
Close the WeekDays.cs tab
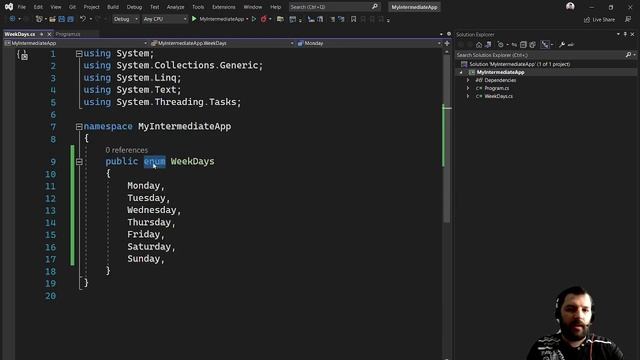tap(49, 34)
